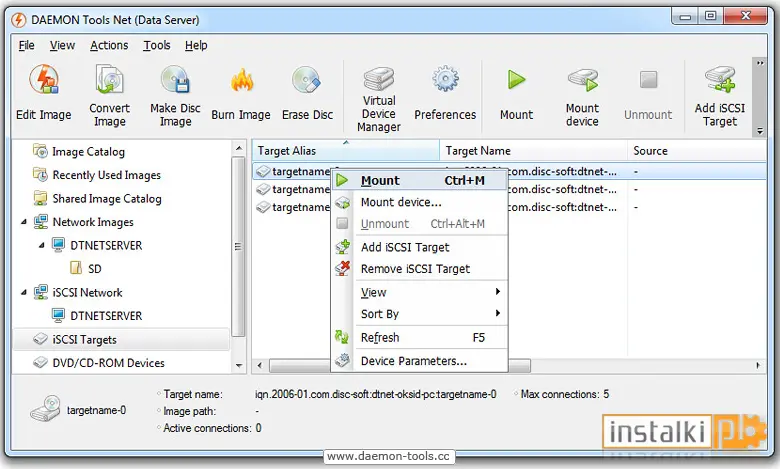The height and width of the screenshot is (469, 780).
Task: Click the Max connections: 5 text
Action: pyautogui.click(x=565, y=394)
